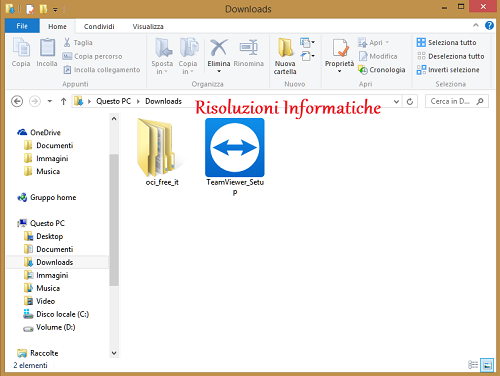The height and width of the screenshot is (376, 500).
Task: Switch to details view in status bar
Action: coord(473,365)
